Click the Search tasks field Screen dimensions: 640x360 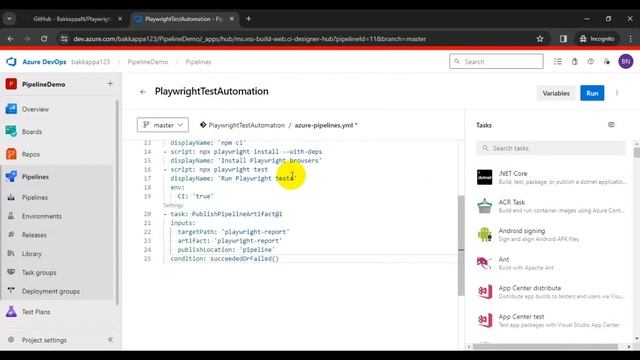(551, 148)
